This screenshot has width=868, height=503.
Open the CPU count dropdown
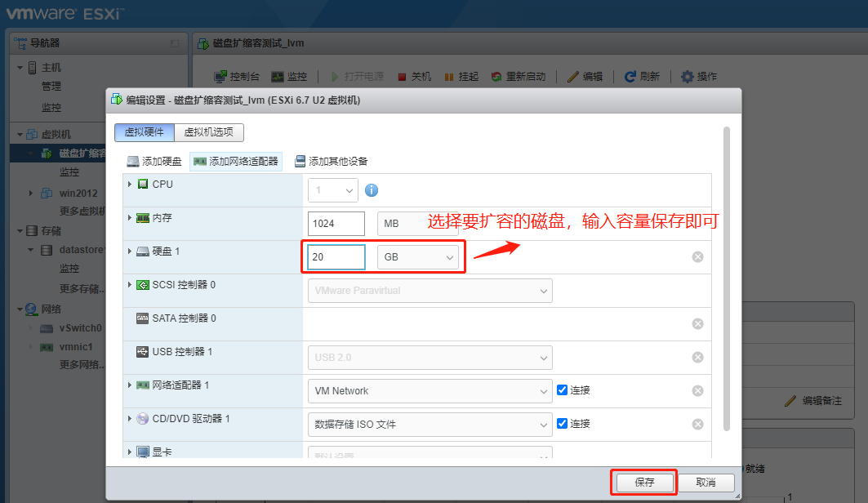pos(332,190)
